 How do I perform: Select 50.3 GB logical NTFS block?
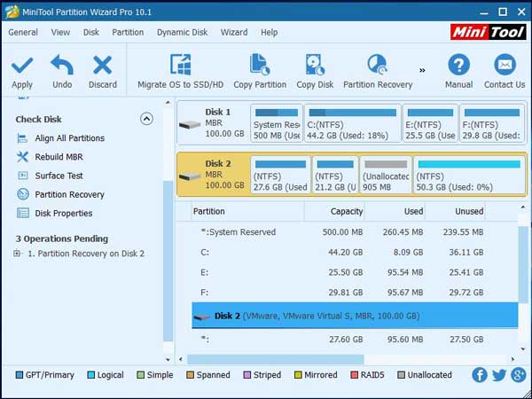point(469,175)
